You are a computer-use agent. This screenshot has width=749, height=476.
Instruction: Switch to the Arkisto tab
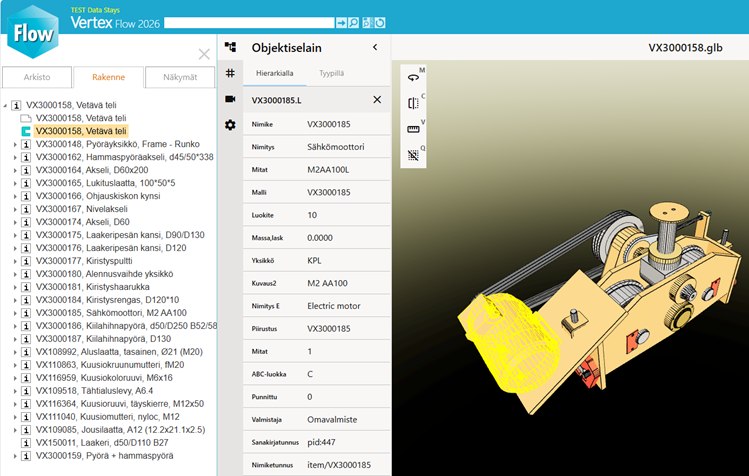(x=36, y=77)
